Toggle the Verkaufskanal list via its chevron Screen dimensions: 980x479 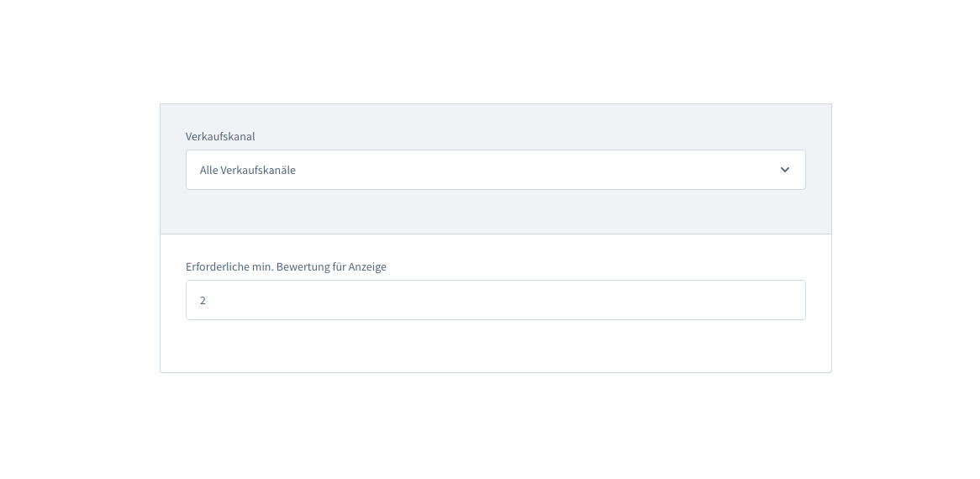click(x=784, y=170)
